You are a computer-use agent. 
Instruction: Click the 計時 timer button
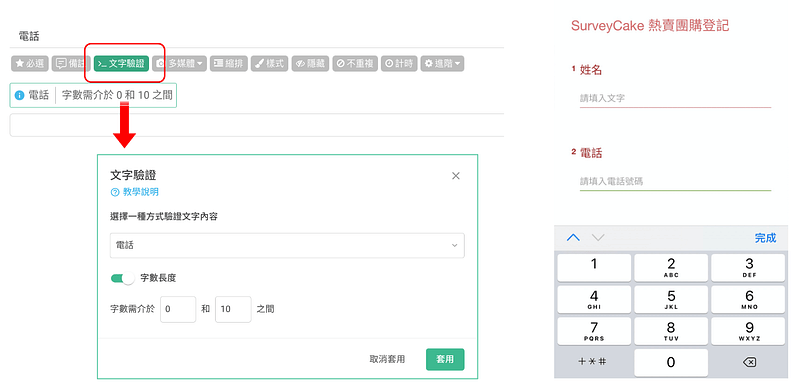pyautogui.click(x=399, y=64)
